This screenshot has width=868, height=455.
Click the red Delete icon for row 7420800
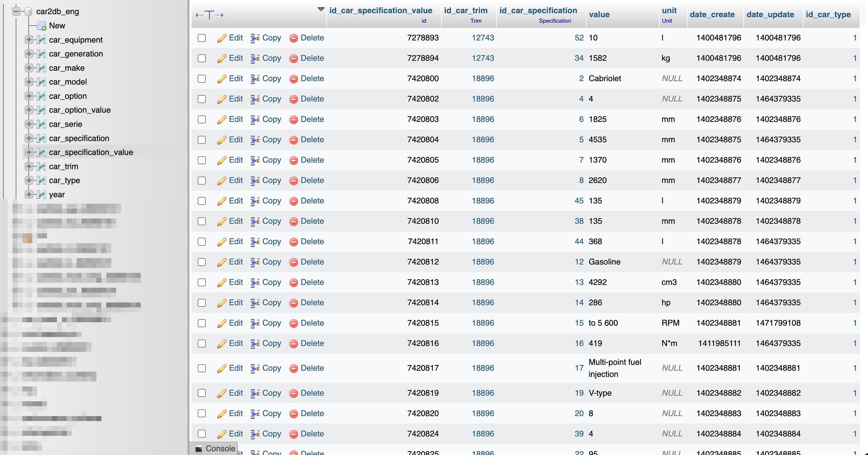click(293, 79)
